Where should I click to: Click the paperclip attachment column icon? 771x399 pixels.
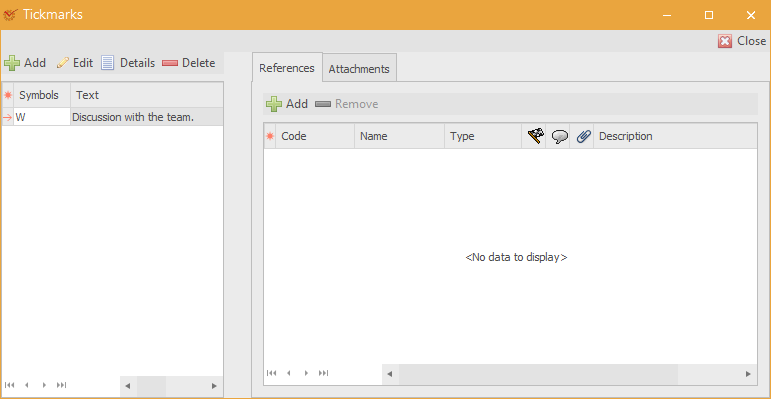point(583,136)
